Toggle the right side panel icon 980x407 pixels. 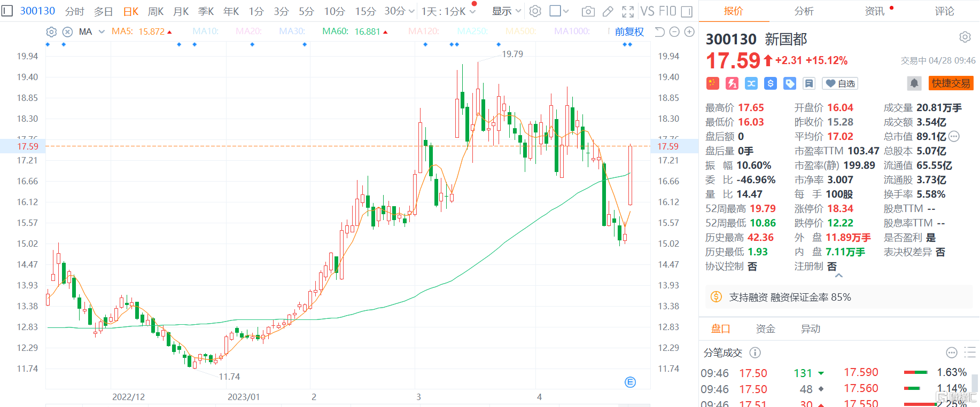(x=687, y=11)
